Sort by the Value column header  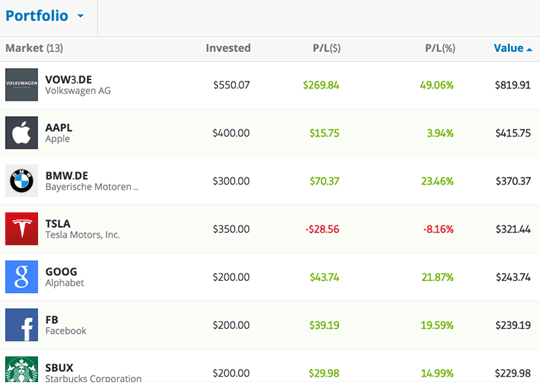[x=513, y=48]
